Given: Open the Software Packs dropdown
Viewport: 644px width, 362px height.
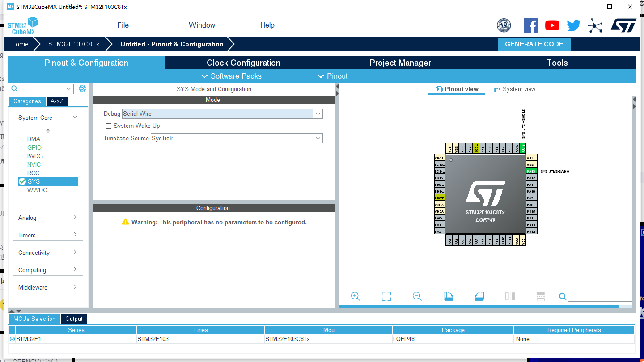Looking at the screenshot, I should point(232,76).
